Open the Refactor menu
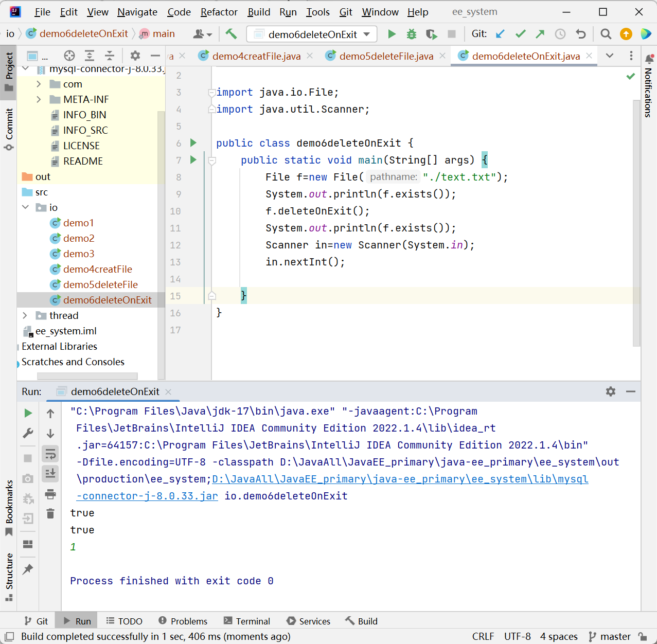The height and width of the screenshot is (644, 657). pyautogui.click(x=219, y=12)
